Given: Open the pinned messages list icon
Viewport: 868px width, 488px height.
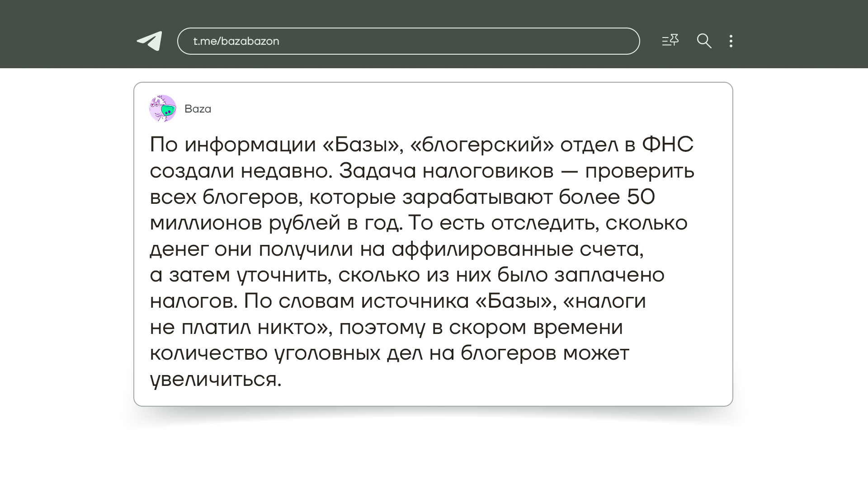Looking at the screenshot, I should (x=670, y=41).
